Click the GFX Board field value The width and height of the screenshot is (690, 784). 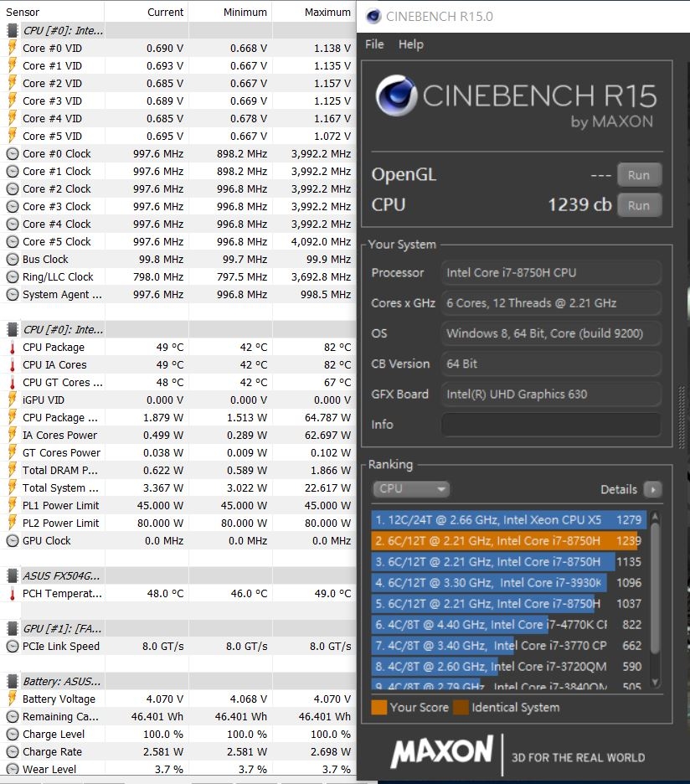(x=551, y=394)
